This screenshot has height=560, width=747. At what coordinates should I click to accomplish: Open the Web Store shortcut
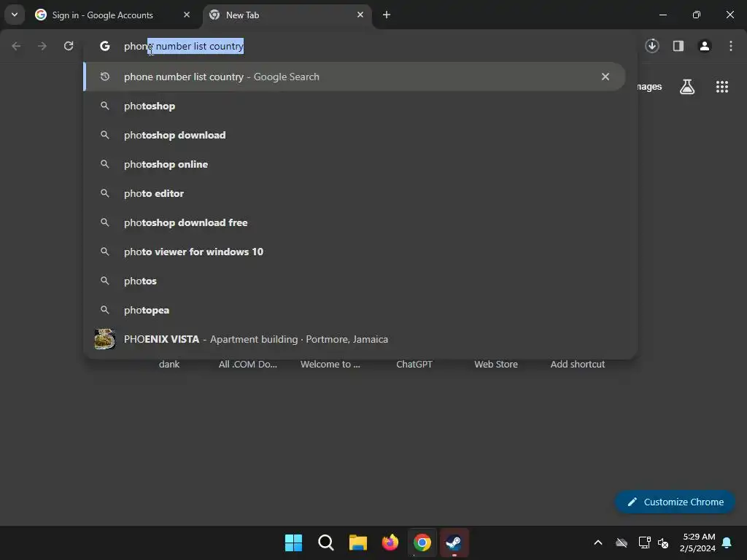point(496,365)
